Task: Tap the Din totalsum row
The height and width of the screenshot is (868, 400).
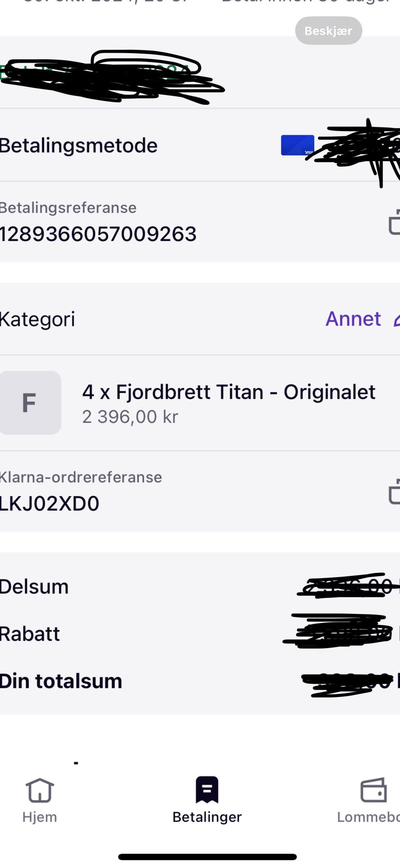Action: tap(200, 681)
